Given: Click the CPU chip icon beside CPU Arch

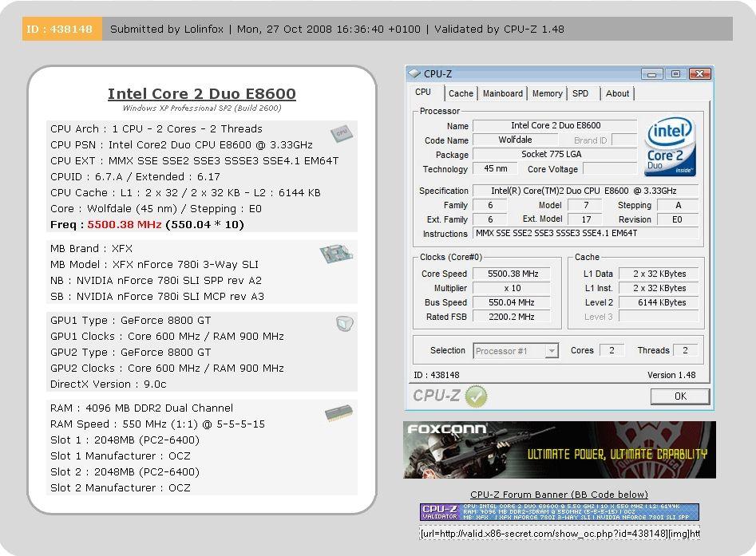Looking at the screenshot, I should click(342, 133).
